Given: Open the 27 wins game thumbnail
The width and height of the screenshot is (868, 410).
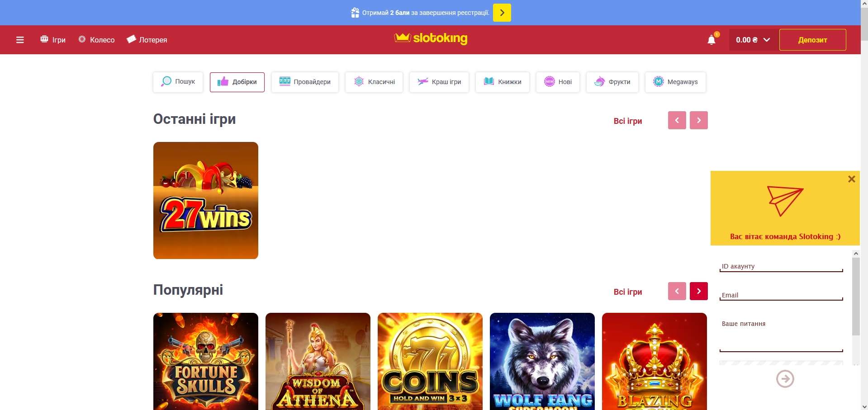Looking at the screenshot, I should click(206, 200).
